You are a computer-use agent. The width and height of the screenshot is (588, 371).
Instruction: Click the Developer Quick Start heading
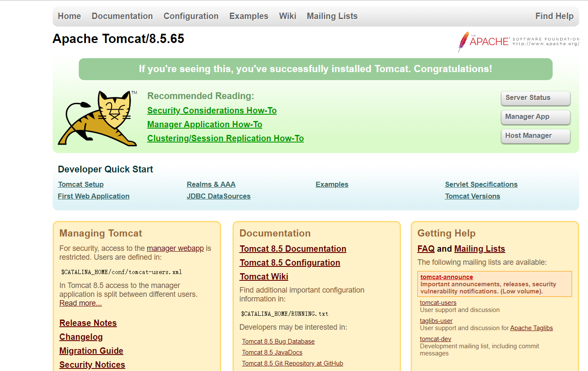pyautogui.click(x=105, y=169)
